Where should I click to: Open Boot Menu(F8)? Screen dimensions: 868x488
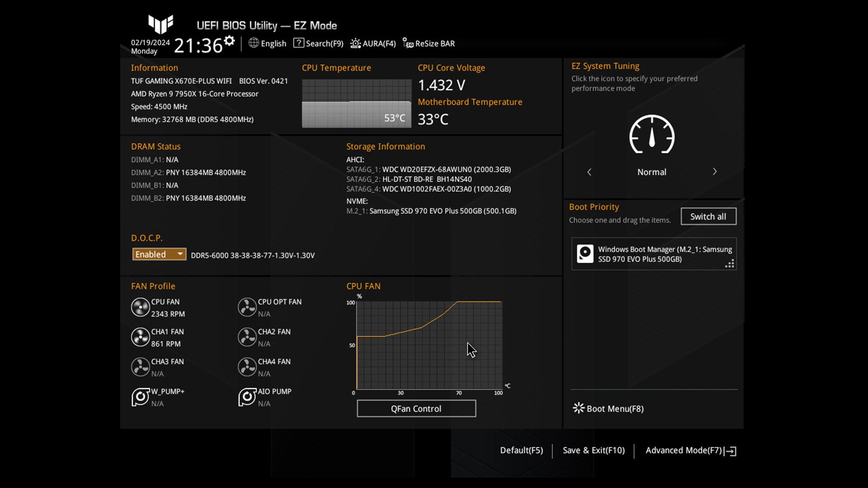(608, 408)
